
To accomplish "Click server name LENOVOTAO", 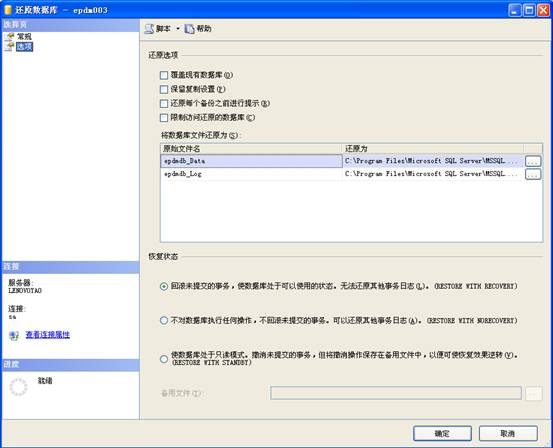I will coord(25,291).
